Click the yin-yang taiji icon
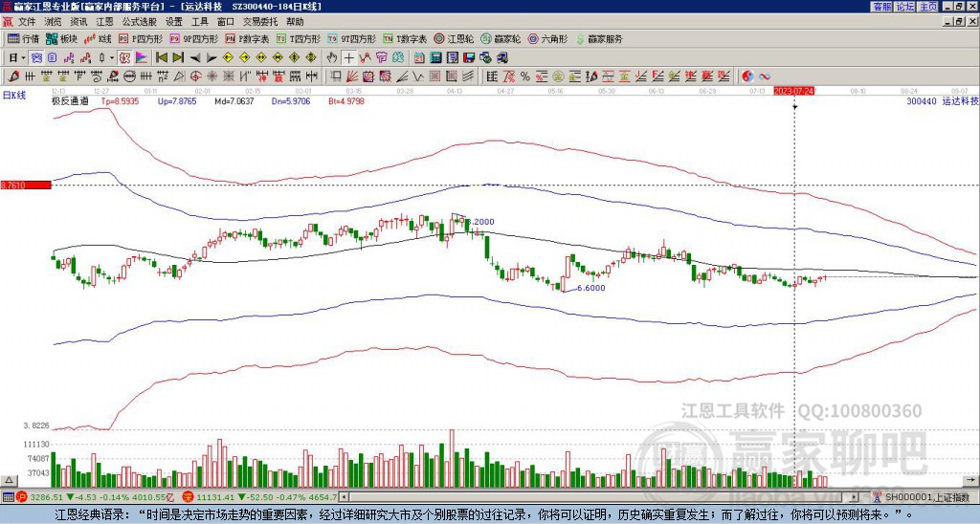Viewport: 980px width, 524px height. pos(747,76)
